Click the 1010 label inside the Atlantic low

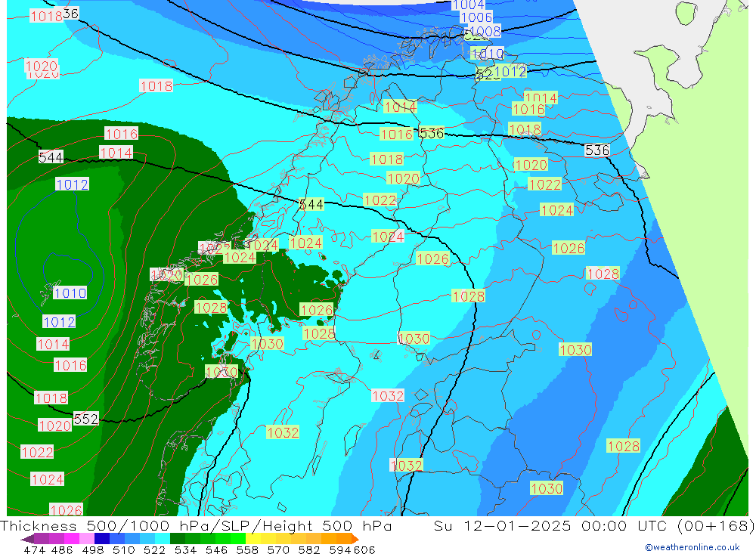click(x=70, y=292)
